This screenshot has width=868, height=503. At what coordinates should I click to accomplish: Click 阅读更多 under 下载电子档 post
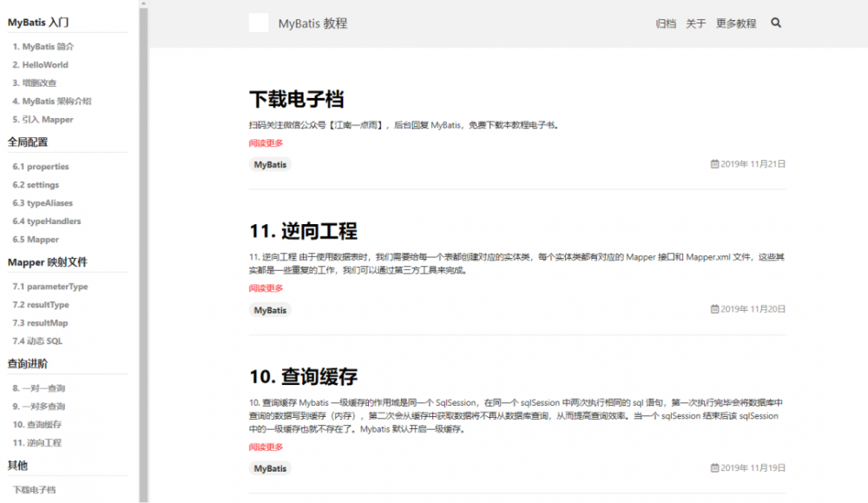[x=266, y=143]
